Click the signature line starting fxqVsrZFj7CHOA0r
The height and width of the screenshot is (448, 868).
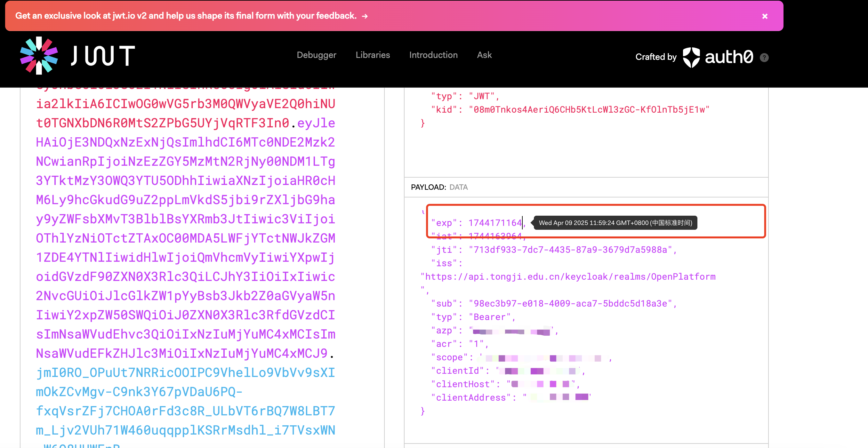(x=185, y=411)
